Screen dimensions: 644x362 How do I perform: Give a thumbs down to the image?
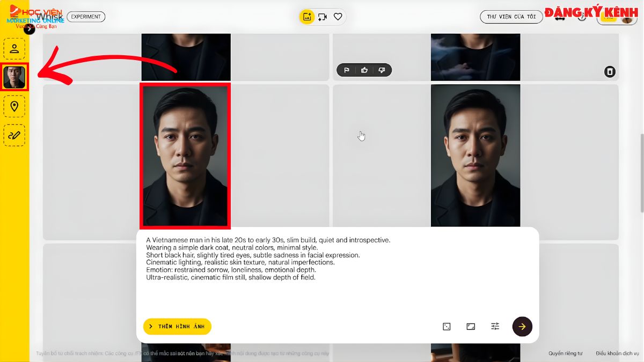(x=382, y=70)
